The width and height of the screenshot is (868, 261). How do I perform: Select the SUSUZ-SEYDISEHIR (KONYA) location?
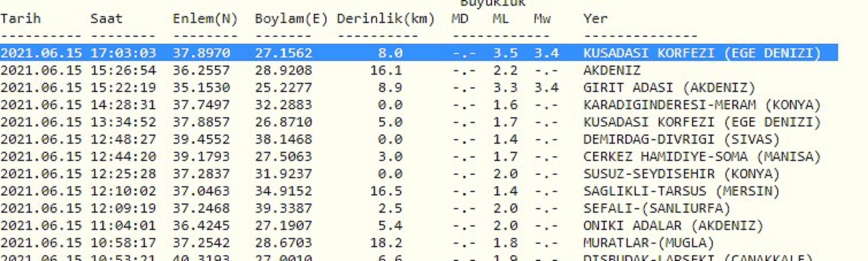pyautogui.click(x=681, y=174)
